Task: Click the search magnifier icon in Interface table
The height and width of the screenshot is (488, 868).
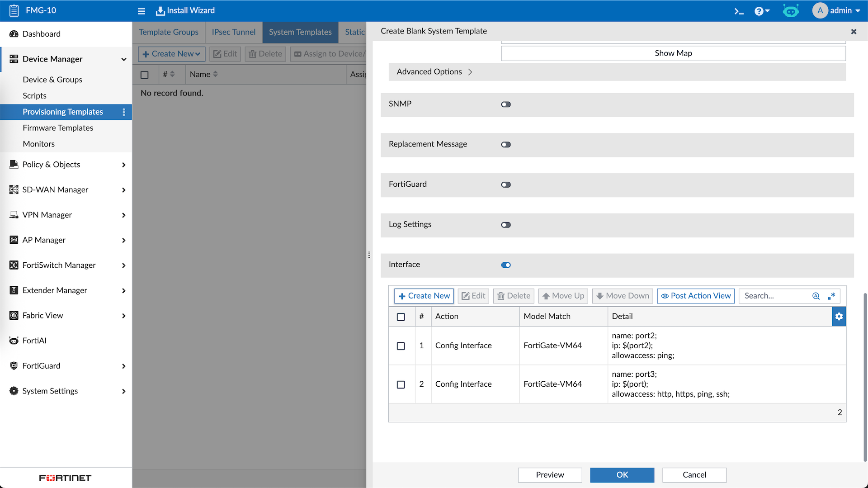Action: point(816,296)
